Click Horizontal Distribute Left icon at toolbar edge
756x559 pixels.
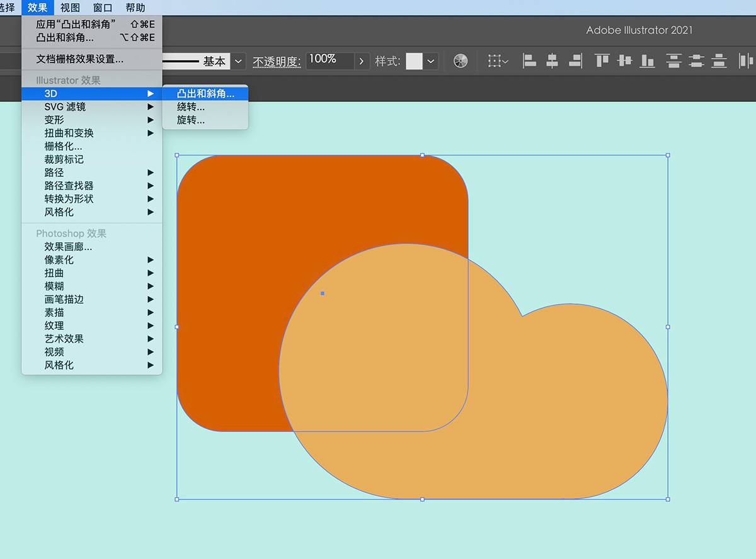point(747,61)
